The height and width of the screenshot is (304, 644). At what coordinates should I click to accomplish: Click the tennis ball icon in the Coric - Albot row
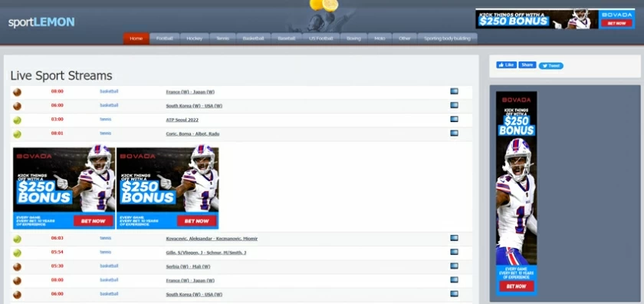coord(17,134)
